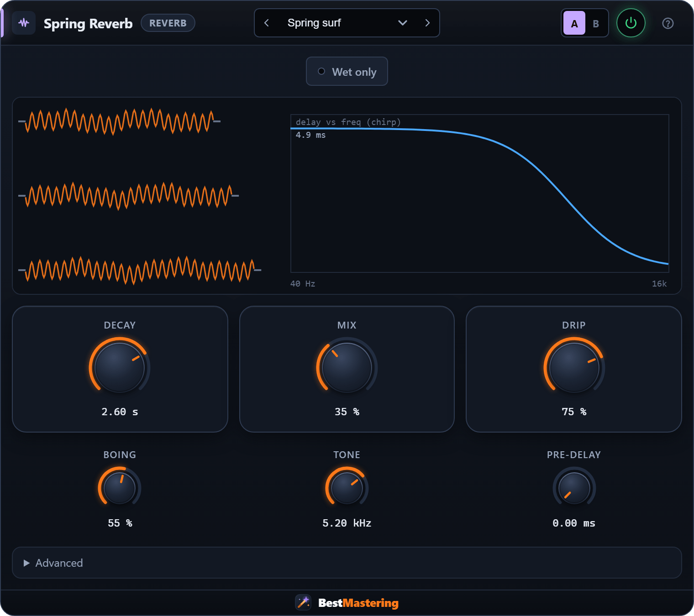694x616 pixels.
Task: Click the TONE knob
Action: coord(347,487)
